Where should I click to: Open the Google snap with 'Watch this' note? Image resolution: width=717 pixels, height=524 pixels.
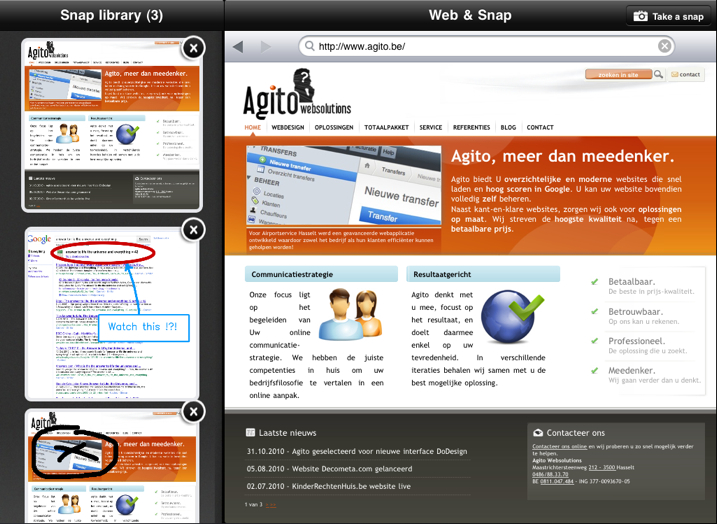pyautogui.click(x=112, y=314)
